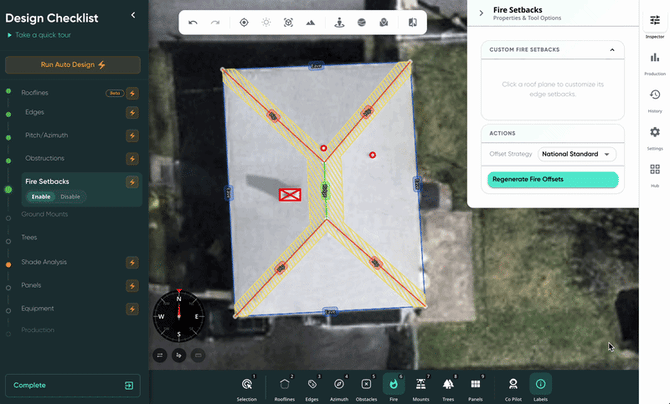Viewport: 670px width, 404px height.
Task: Open Obstructions checklist step
Action: [44, 159]
